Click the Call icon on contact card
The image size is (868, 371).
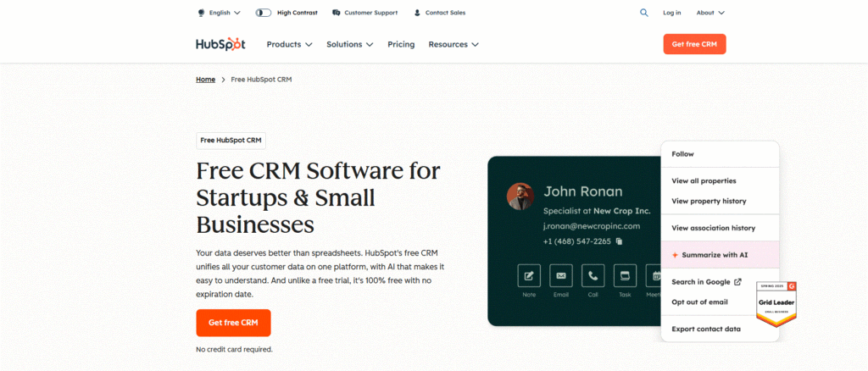tap(593, 275)
